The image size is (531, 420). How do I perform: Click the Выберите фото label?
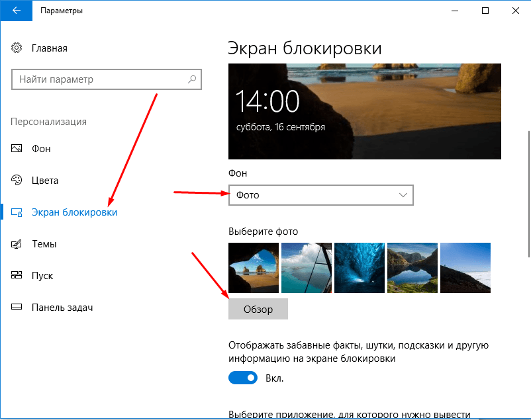(263, 231)
